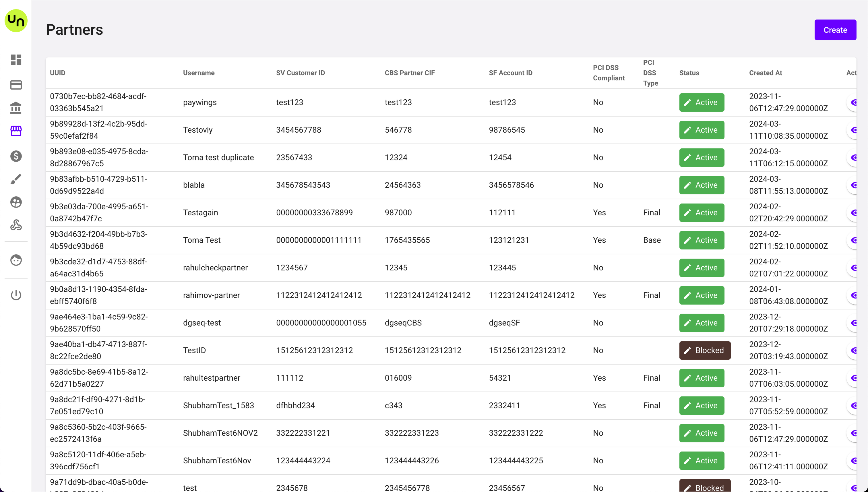
Task: Click the SV Customer ID column header
Action: tap(300, 73)
